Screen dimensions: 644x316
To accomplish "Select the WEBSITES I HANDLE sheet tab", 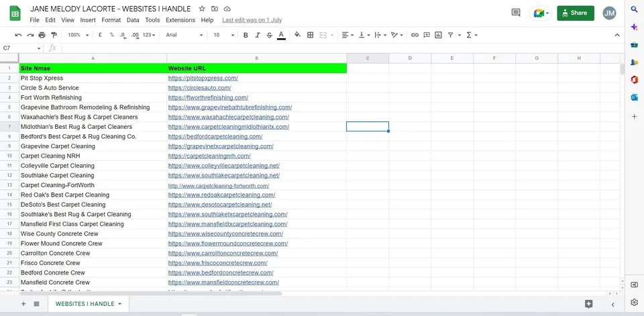I will 89,304.
